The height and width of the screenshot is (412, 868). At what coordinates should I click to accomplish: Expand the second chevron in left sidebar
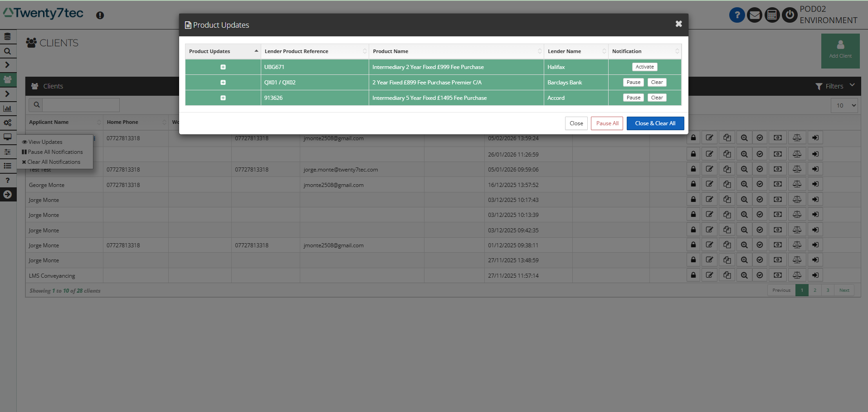click(8, 94)
